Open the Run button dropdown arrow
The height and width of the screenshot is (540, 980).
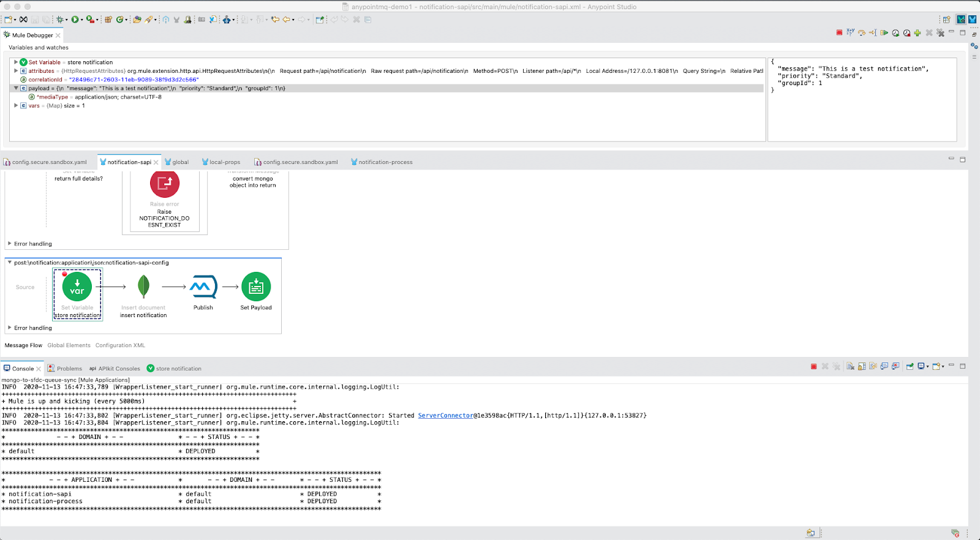pyautogui.click(x=81, y=20)
